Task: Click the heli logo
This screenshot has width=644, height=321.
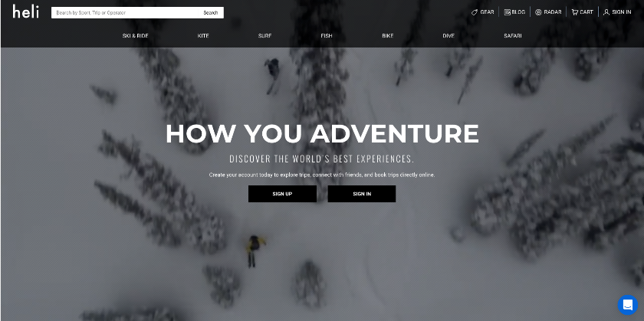Action: coord(25,11)
